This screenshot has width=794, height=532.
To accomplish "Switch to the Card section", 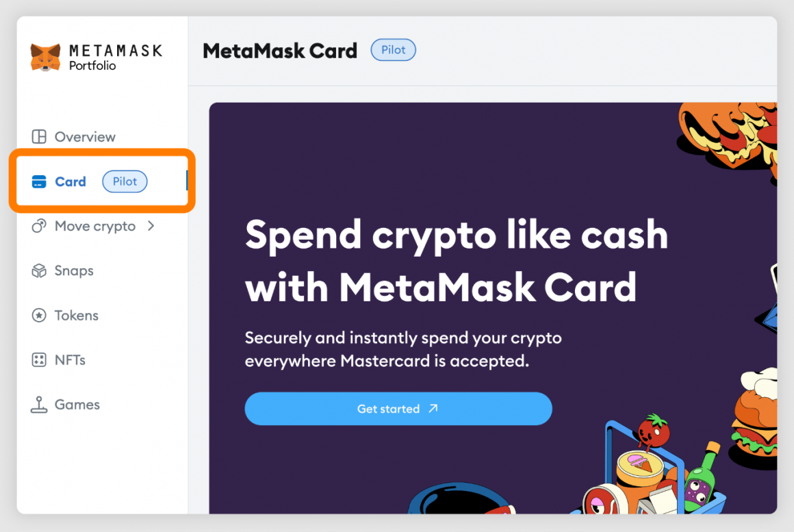I will pyautogui.click(x=69, y=181).
